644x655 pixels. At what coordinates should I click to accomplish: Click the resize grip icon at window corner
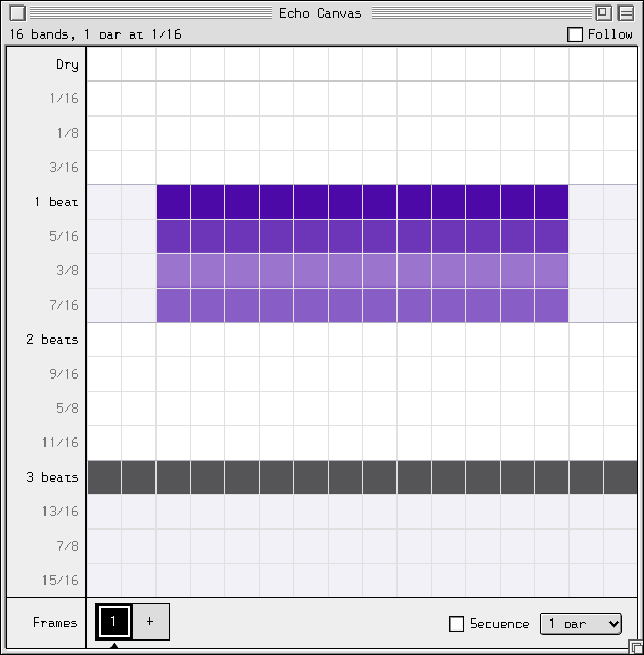[x=636, y=647]
